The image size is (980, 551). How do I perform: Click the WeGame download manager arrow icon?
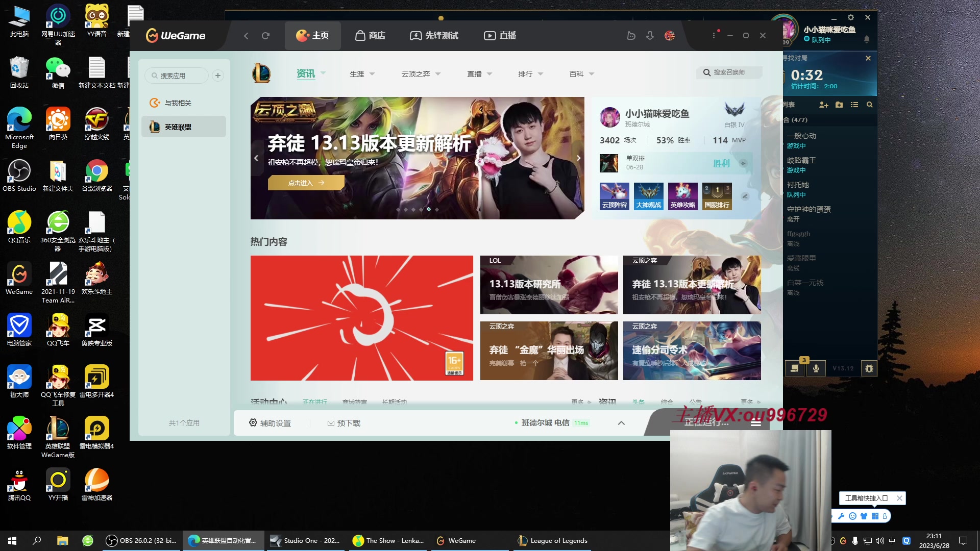click(650, 36)
